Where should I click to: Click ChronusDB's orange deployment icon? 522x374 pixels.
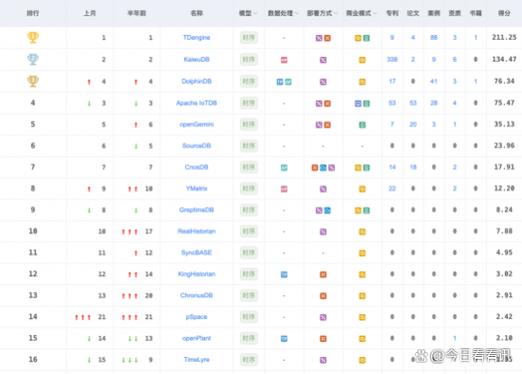point(323,296)
